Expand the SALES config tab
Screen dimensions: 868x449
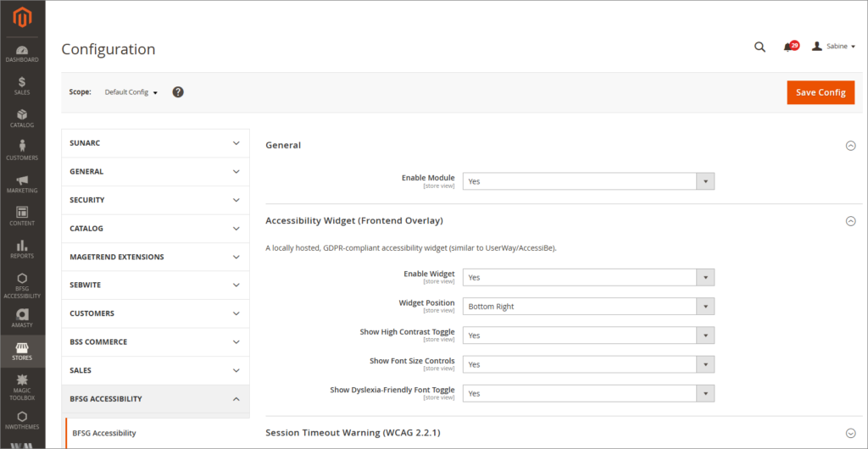click(x=156, y=370)
